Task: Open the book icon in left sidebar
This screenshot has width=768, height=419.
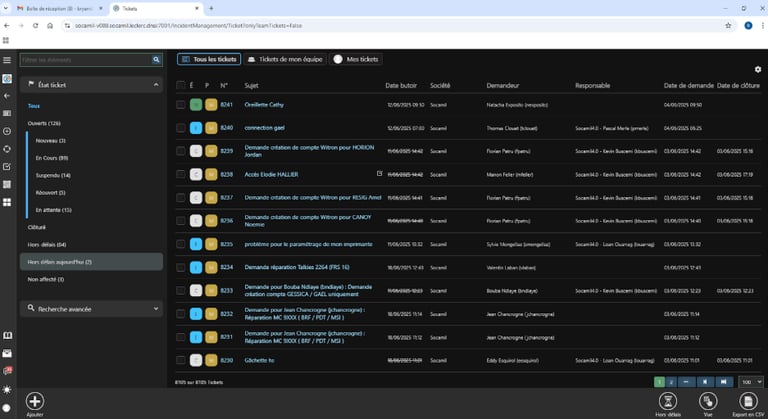Action: tap(7, 336)
